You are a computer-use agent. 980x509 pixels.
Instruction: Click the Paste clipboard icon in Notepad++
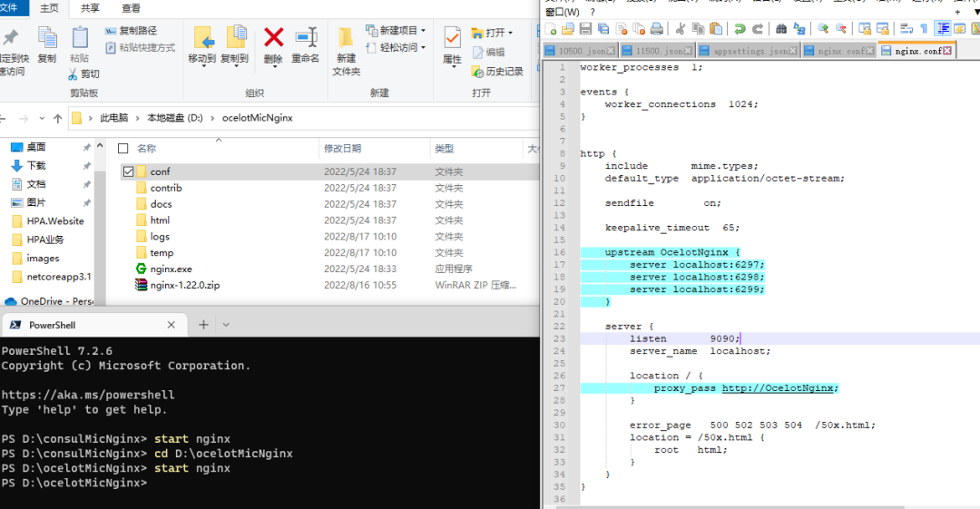click(x=716, y=29)
